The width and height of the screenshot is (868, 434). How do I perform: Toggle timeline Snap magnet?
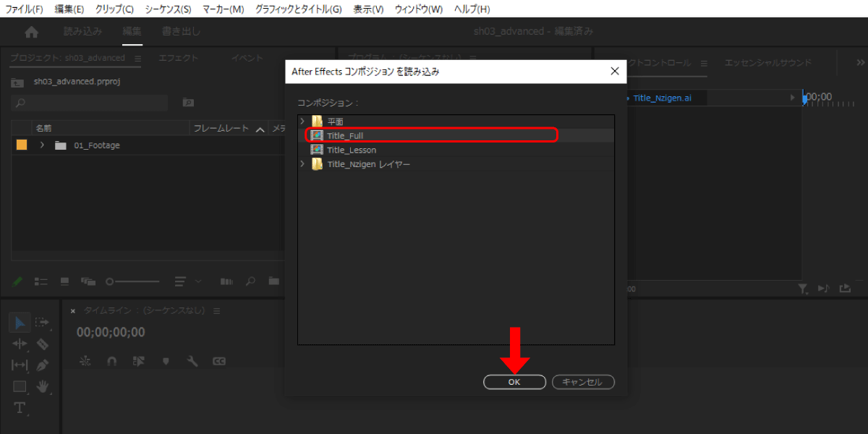(x=111, y=361)
